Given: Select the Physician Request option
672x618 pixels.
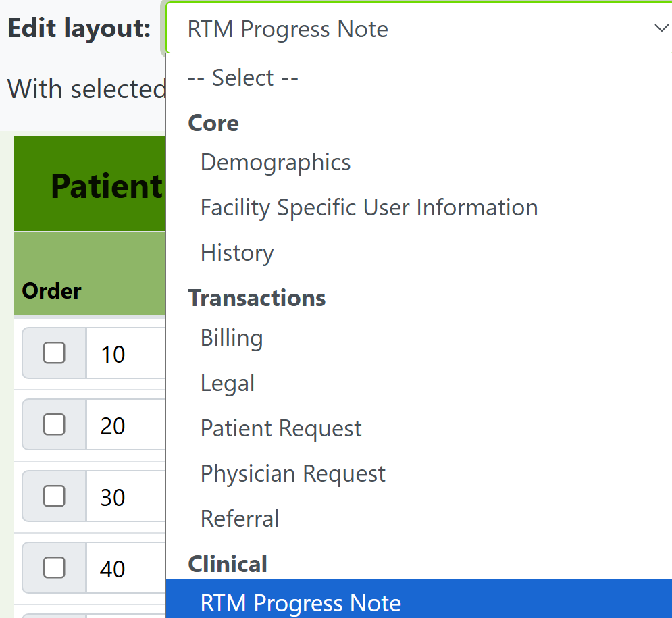Looking at the screenshot, I should pyautogui.click(x=292, y=473).
